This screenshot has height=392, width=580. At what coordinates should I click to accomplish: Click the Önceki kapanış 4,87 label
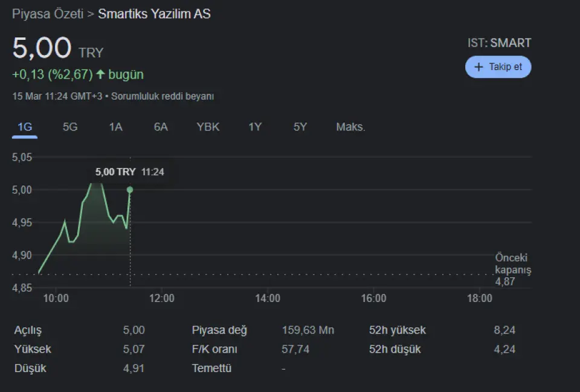(512, 269)
